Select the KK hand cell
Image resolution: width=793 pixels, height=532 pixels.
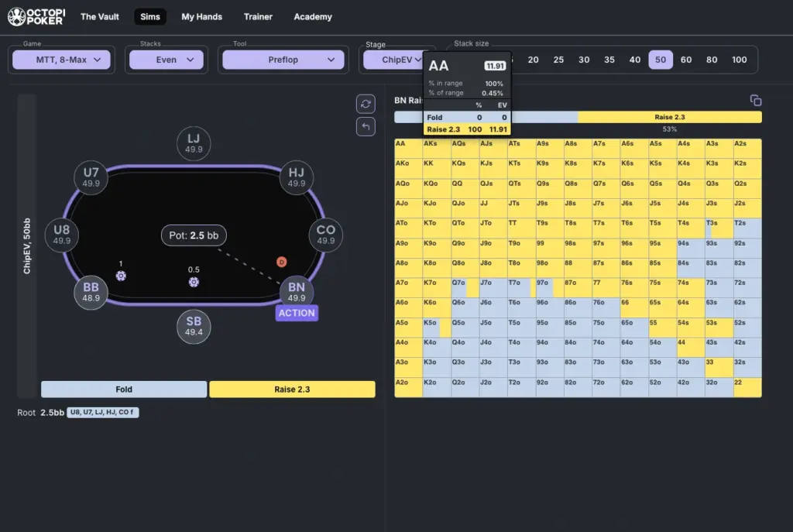437,168
